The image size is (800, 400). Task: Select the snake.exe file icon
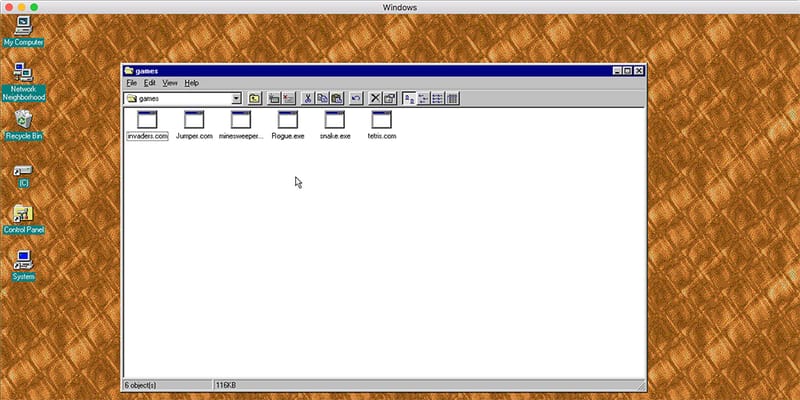[335, 120]
